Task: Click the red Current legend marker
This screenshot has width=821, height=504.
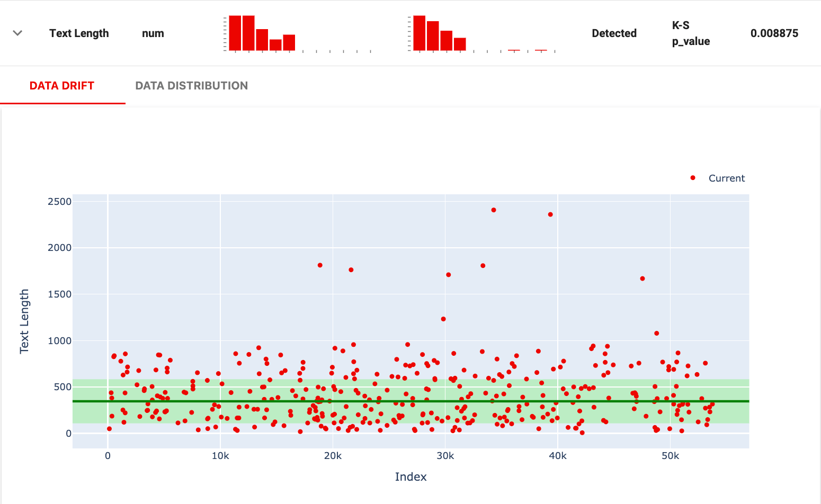Action: (x=692, y=178)
